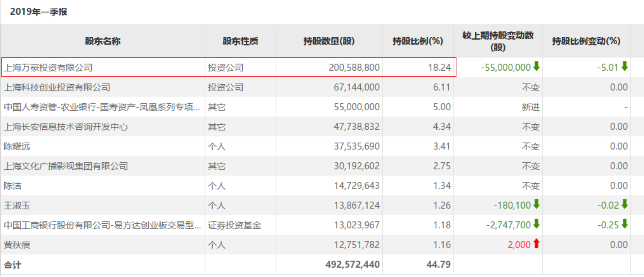Click green down arrow beside -55,000,000
The height and width of the screenshot is (277, 644).
click(536, 66)
